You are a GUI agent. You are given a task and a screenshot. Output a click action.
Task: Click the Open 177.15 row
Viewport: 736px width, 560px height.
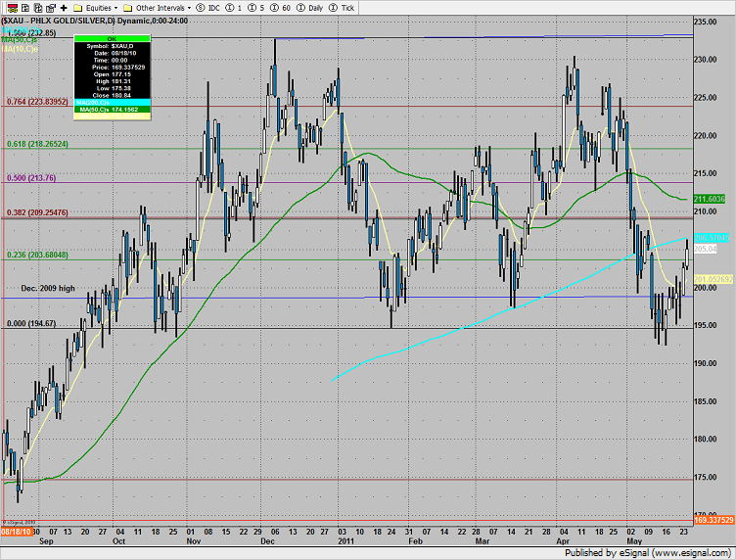(113, 74)
